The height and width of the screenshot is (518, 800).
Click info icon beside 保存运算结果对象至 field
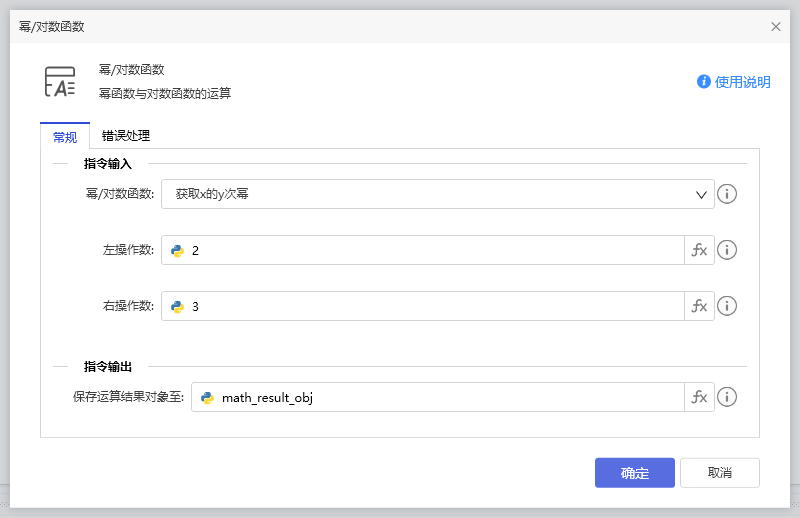[728, 398]
